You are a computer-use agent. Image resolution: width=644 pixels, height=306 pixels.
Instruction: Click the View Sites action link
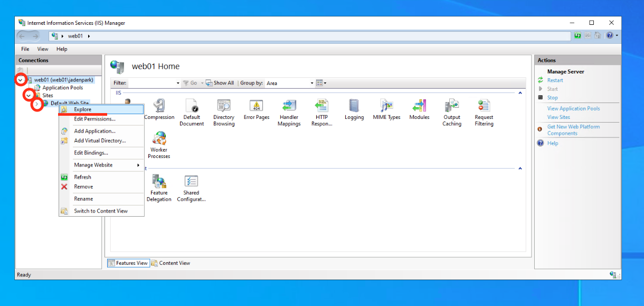click(558, 117)
